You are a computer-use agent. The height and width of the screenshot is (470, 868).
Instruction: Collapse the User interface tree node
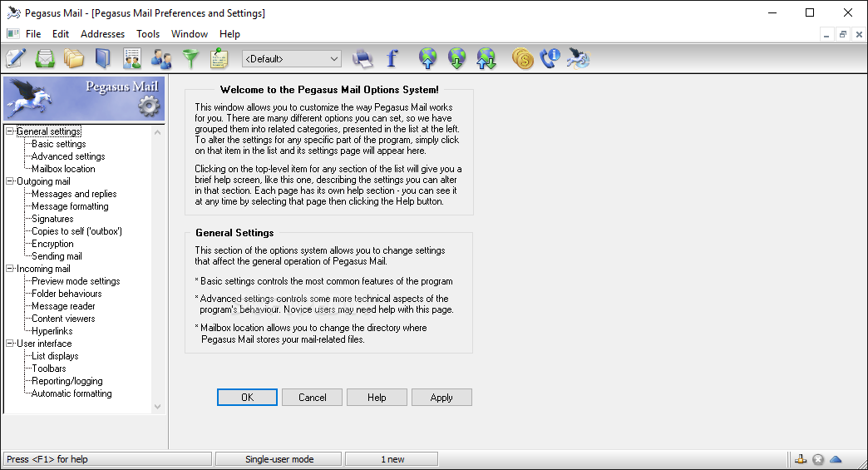pos(9,344)
